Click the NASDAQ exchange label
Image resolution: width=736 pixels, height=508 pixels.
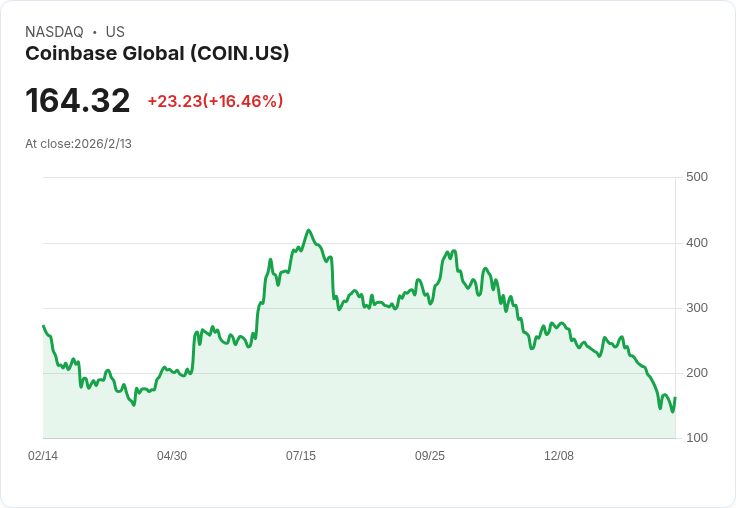coord(54,32)
